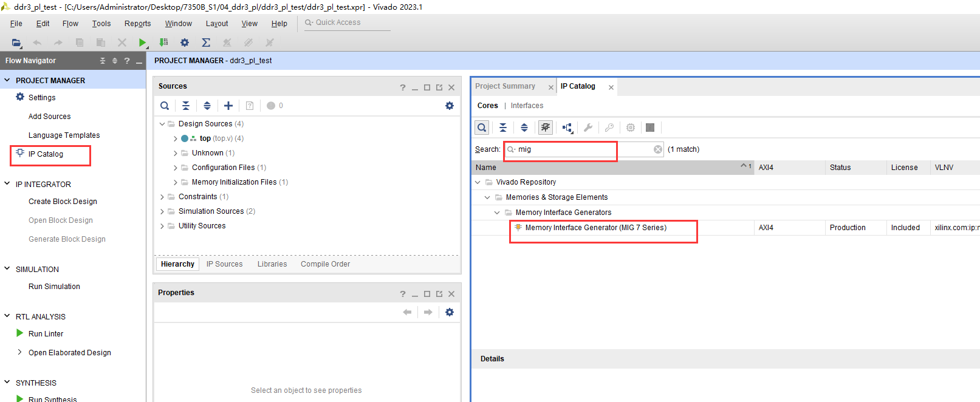Collapse Vivado Repository tree node
The height and width of the screenshot is (402, 980).
(478, 182)
